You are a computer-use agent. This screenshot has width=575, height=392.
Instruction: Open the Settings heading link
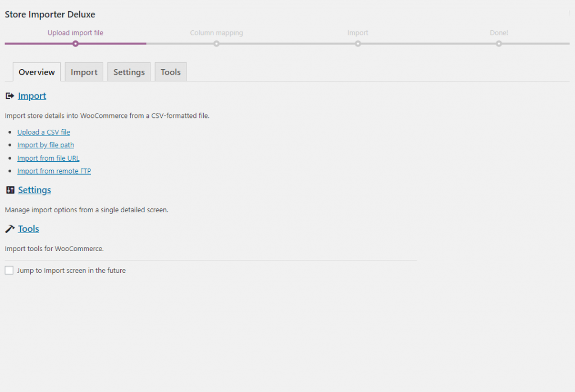click(x=34, y=190)
